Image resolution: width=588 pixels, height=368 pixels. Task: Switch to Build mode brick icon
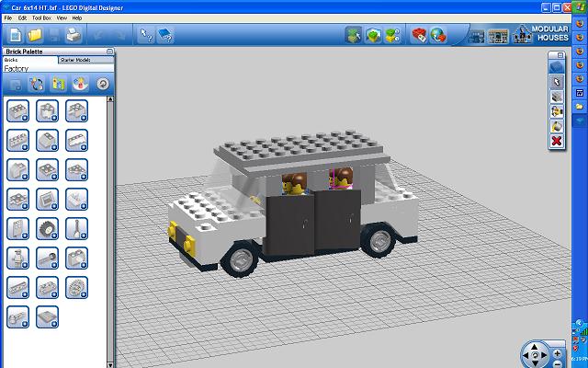tap(353, 35)
